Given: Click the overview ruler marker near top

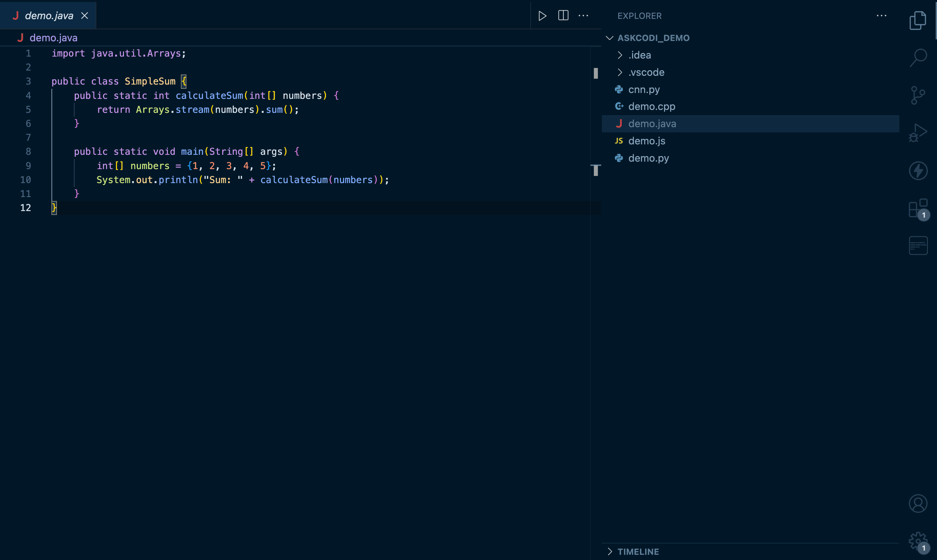Looking at the screenshot, I should (595, 73).
